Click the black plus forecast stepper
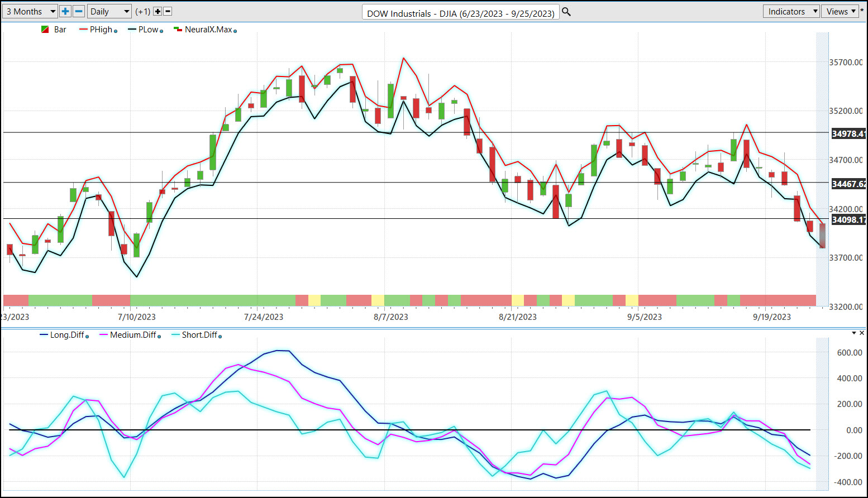 click(x=158, y=11)
